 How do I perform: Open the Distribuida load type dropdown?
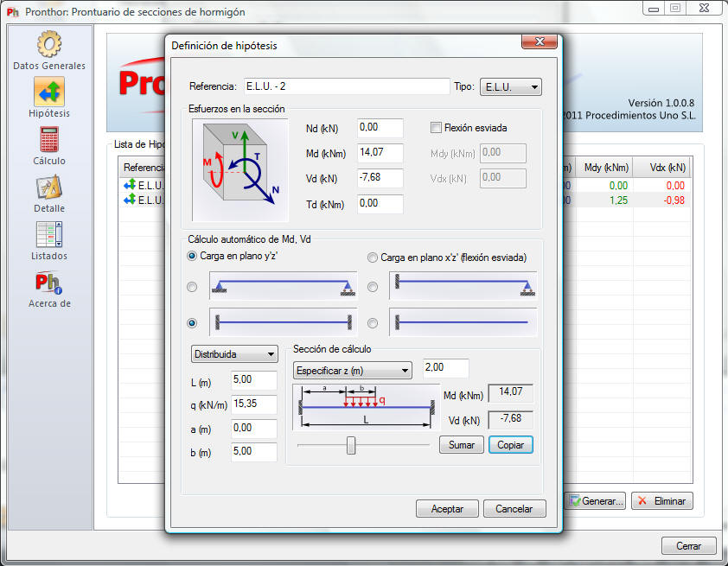pos(234,354)
